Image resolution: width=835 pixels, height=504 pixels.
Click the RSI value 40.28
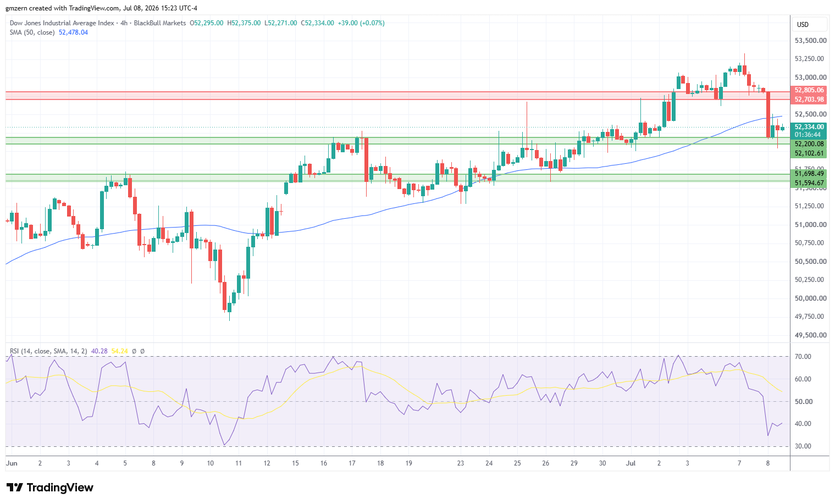[x=99, y=351]
